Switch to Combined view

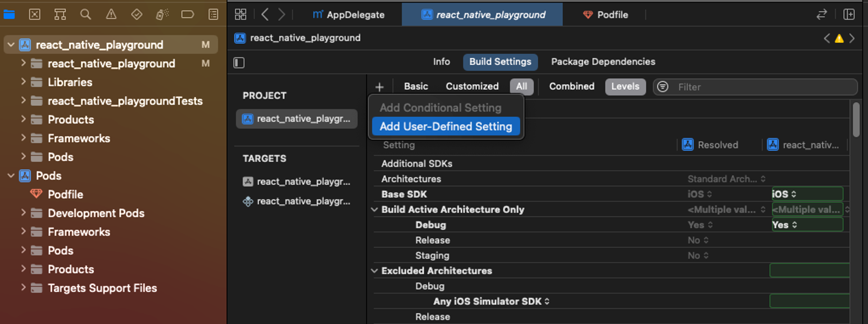[572, 87]
